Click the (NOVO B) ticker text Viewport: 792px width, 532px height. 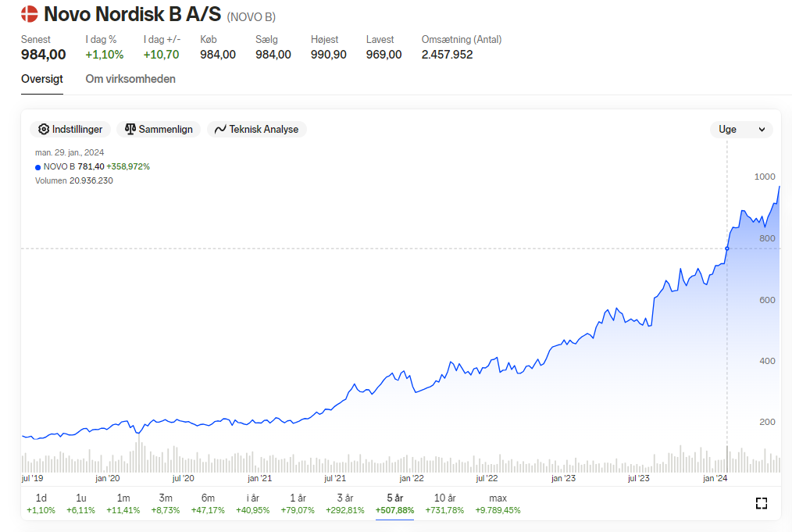tap(251, 17)
